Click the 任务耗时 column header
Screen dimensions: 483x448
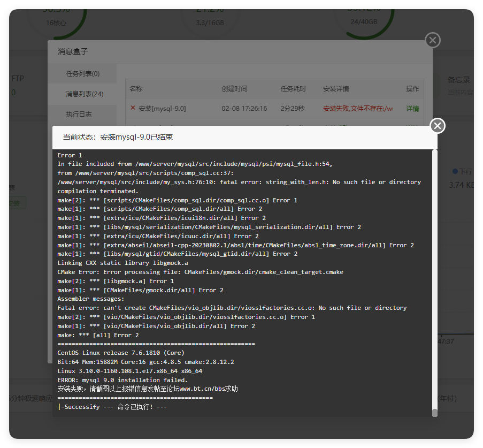tap(293, 89)
